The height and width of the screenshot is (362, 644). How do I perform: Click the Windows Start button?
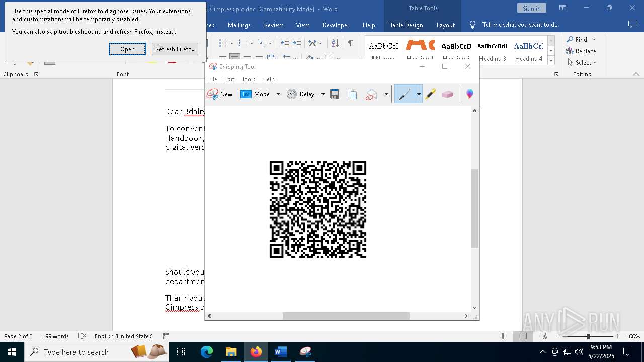[12, 352]
